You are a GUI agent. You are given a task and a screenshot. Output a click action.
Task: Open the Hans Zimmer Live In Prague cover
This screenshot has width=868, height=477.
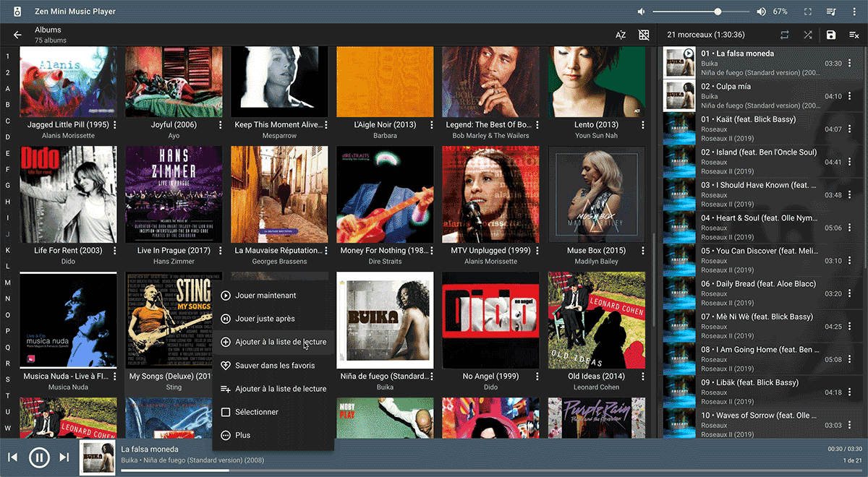click(x=174, y=195)
